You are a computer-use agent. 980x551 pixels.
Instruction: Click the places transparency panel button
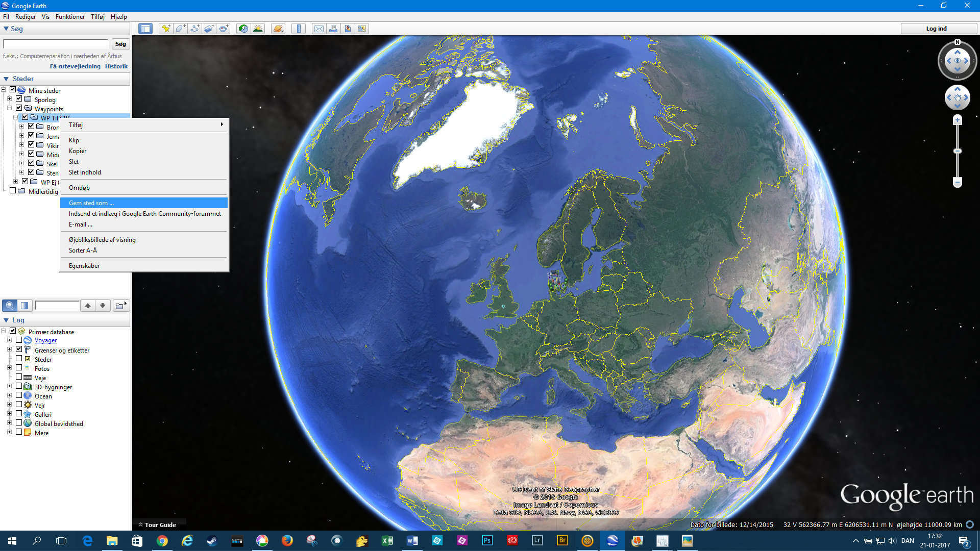click(x=24, y=306)
